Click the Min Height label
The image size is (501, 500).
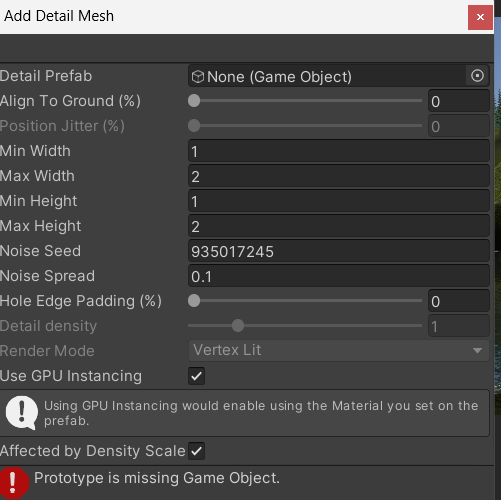pos(38,201)
